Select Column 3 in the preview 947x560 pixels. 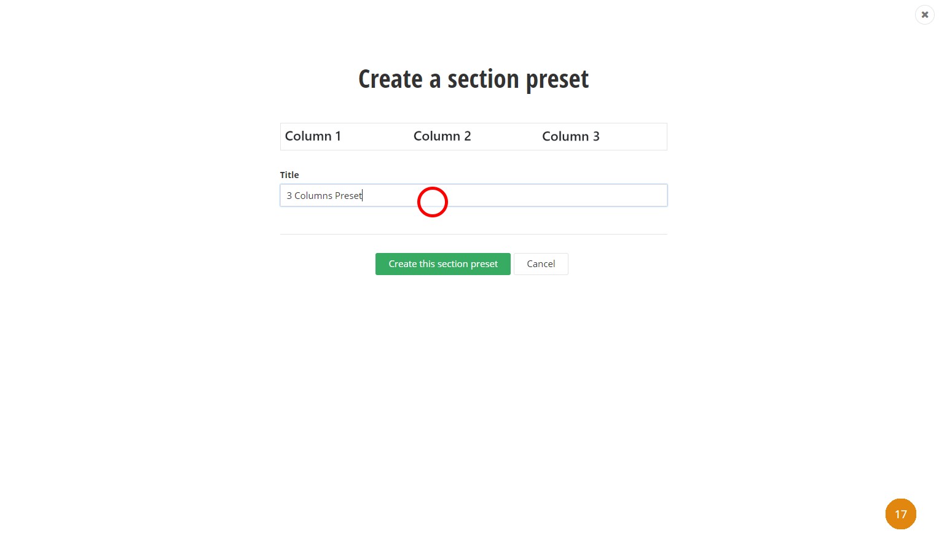570,136
